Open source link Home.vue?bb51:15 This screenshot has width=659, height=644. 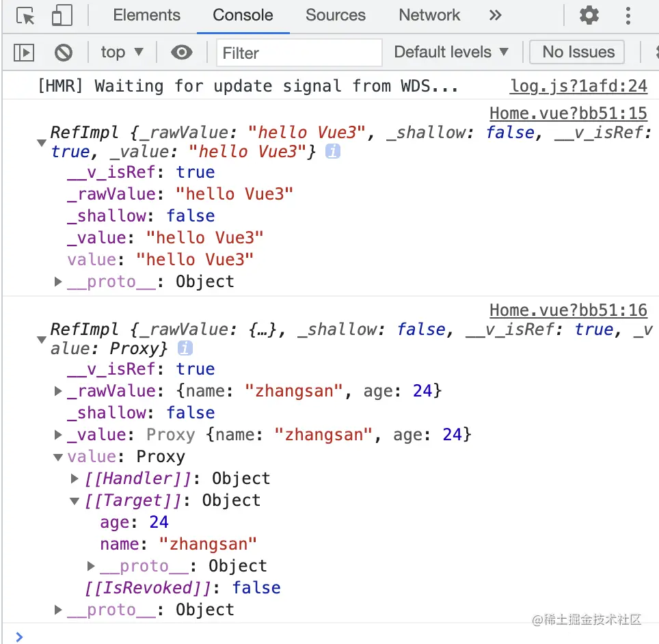pos(568,113)
